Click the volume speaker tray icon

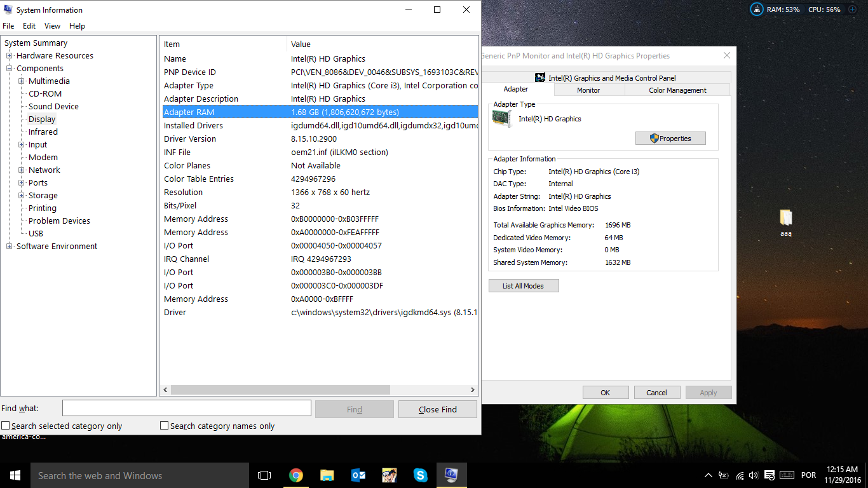(x=754, y=475)
